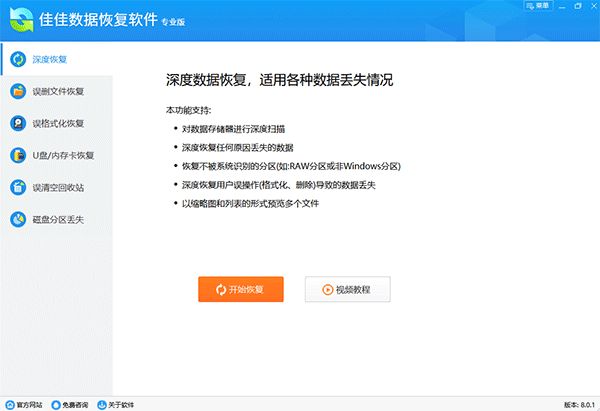Open 误删文件恢复 folder icon
The width and height of the screenshot is (600, 411).
click(18, 91)
